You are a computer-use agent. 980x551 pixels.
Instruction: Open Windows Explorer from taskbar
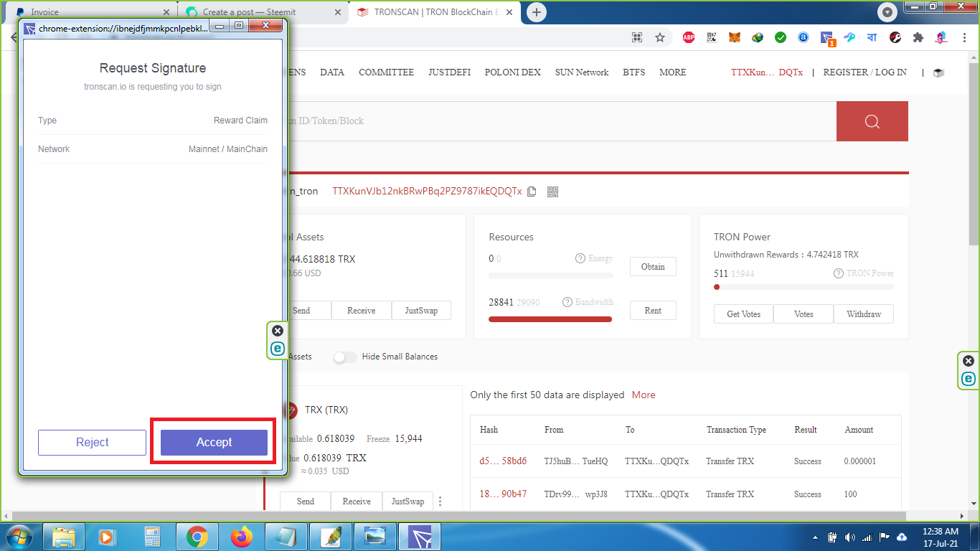(x=64, y=537)
